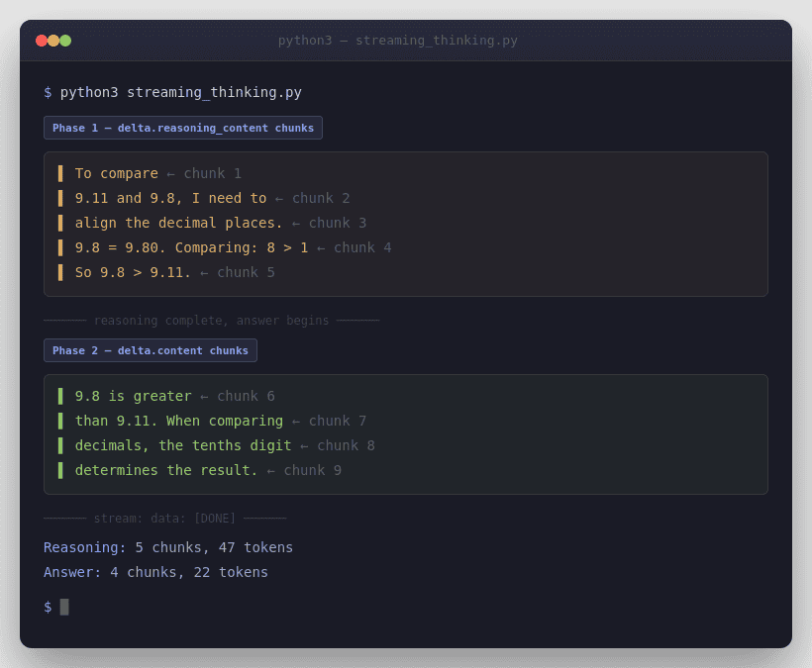Expand the Phase 2 content chunks panel
This screenshot has height=668, width=812.
point(404,433)
